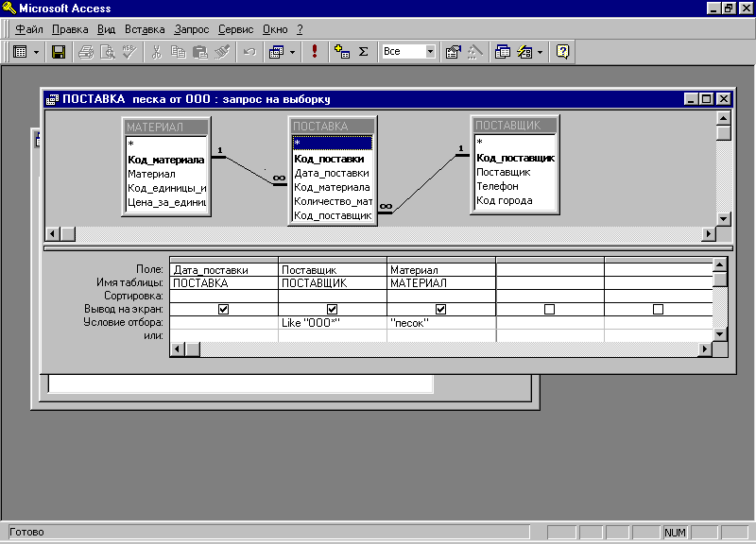The height and width of the screenshot is (544, 756).
Task: Run the query with the exclamation icon
Action: click(x=315, y=52)
